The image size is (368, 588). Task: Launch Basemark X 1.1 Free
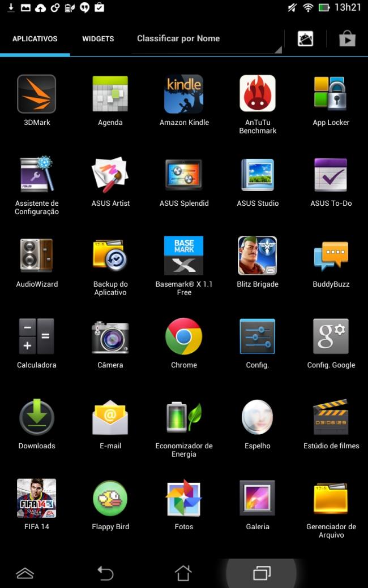click(183, 256)
